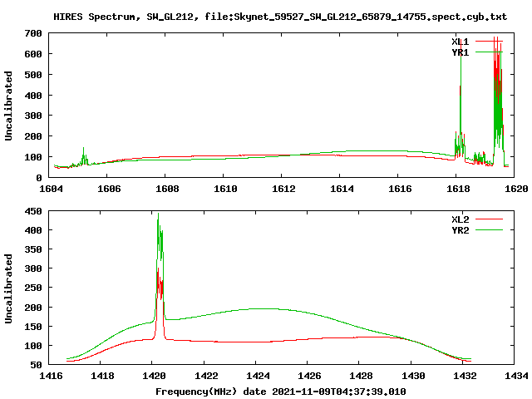Click the 1426 frequency tick label
This screenshot has height=399, width=532.
309,376
